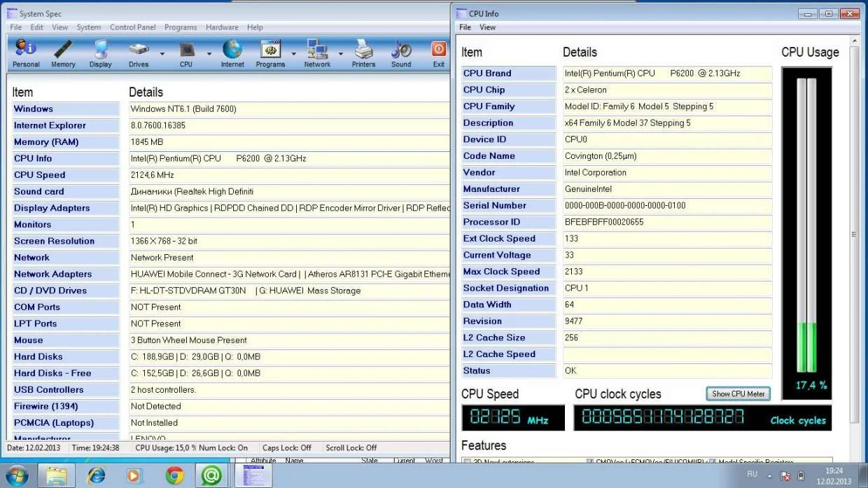Screen dimensions: 868x488
Task: Expand the CPU toolbar dropdown arrow
Action: pos(209,53)
